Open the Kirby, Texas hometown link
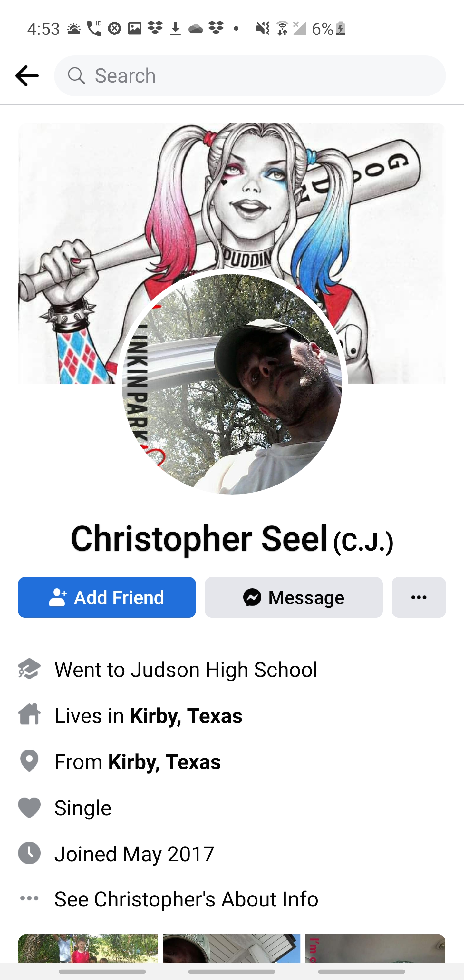The height and width of the screenshot is (980, 464). click(x=164, y=762)
